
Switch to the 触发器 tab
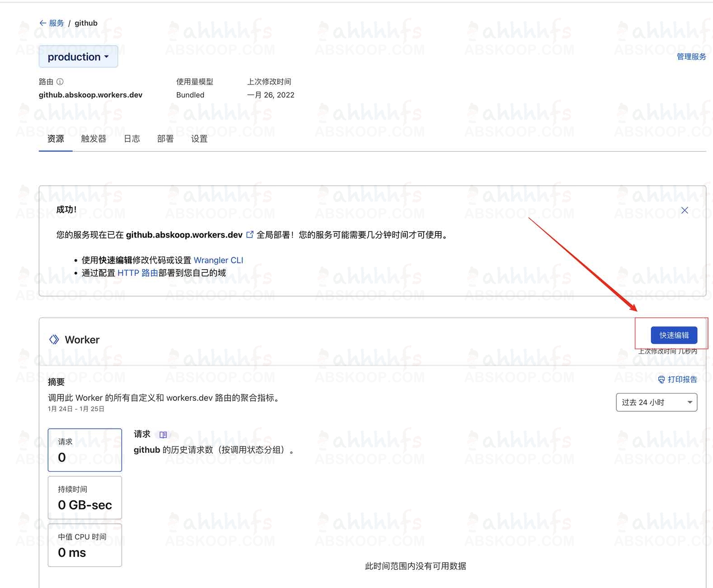point(94,139)
